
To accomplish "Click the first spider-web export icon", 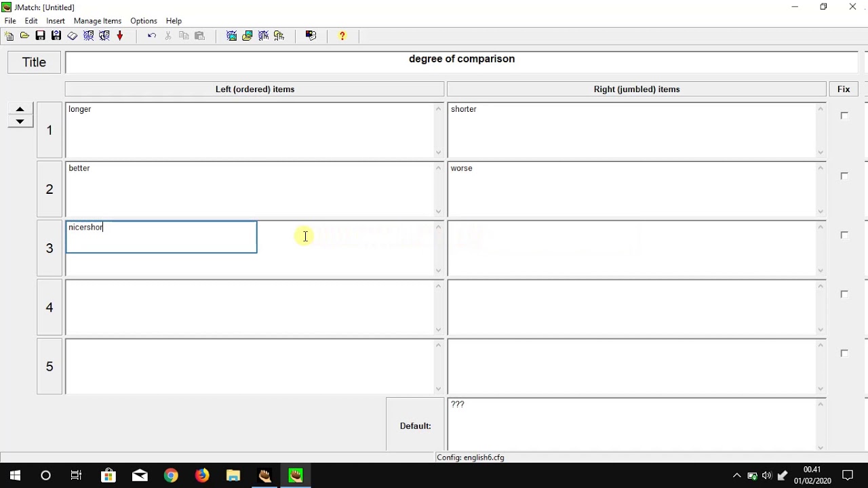I will coord(89,36).
